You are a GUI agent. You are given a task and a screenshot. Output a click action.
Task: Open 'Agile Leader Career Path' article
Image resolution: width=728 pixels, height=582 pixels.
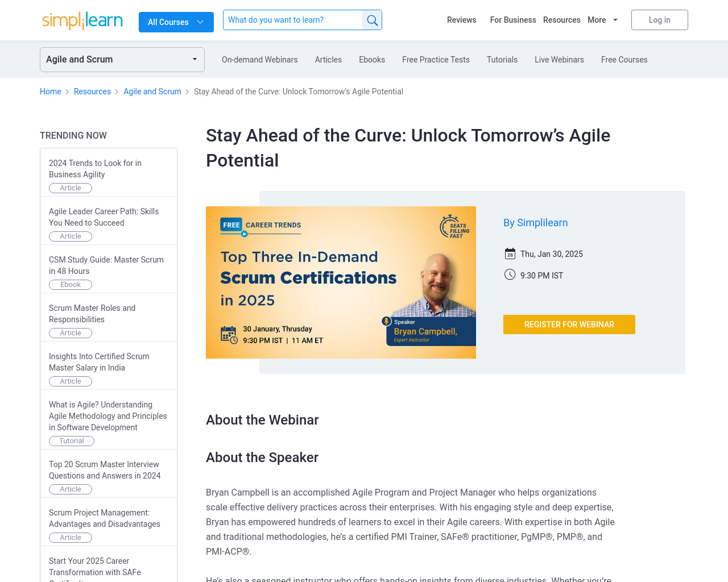(x=104, y=217)
